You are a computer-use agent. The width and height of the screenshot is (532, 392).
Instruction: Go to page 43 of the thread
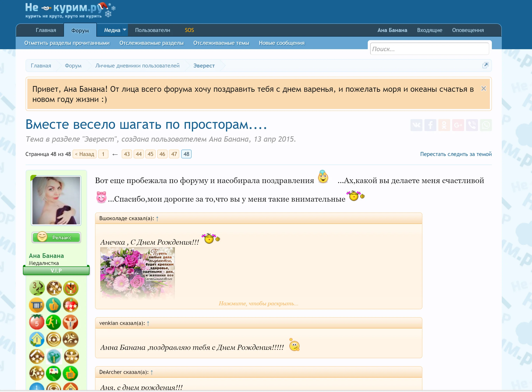pyautogui.click(x=127, y=154)
